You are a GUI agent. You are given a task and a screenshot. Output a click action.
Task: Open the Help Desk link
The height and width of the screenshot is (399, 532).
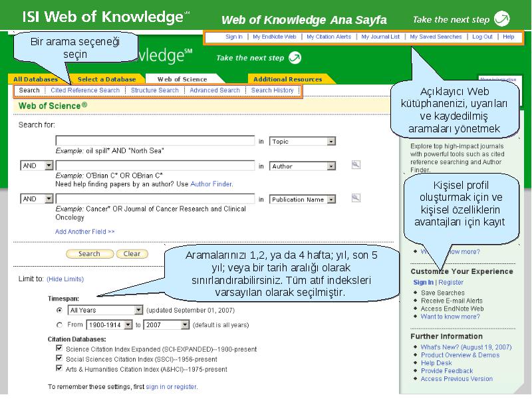(x=436, y=363)
